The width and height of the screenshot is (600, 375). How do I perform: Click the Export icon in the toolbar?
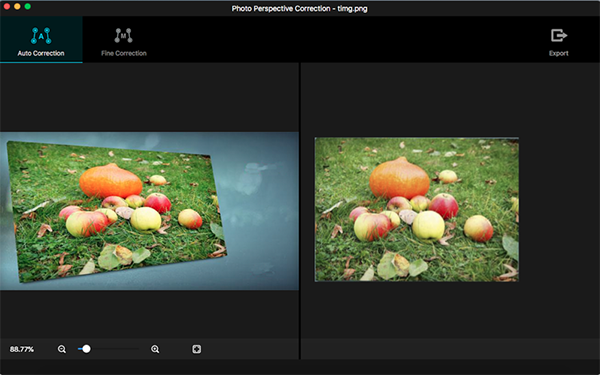[559, 36]
